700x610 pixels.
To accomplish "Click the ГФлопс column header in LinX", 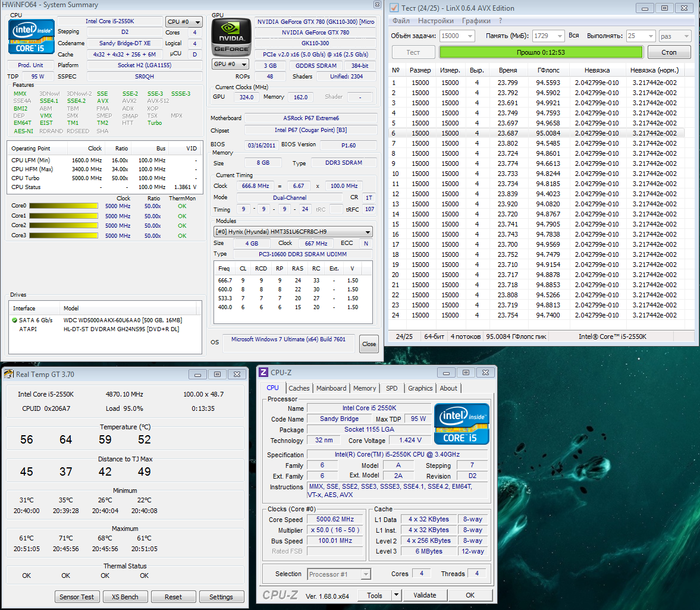I will [548, 70].
